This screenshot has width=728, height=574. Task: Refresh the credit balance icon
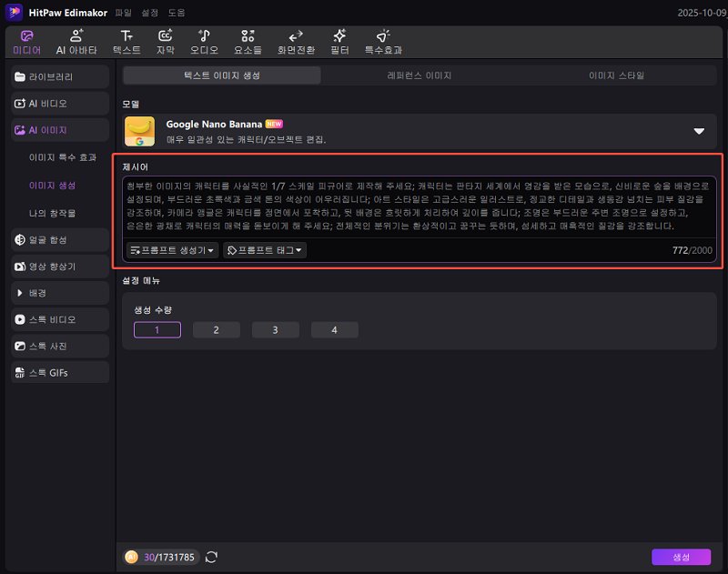[212, 557]
